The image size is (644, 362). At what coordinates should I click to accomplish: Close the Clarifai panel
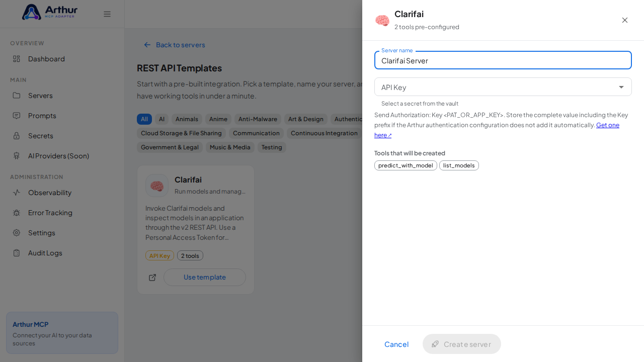[625, 20]
